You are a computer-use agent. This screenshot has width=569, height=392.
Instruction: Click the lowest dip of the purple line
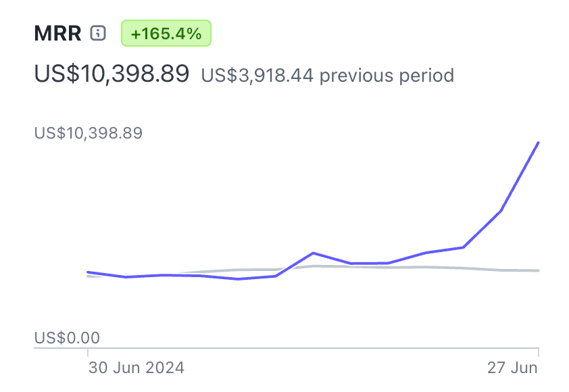(x=238, y=278)
